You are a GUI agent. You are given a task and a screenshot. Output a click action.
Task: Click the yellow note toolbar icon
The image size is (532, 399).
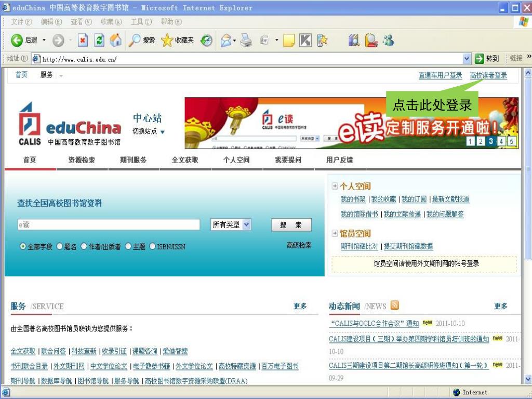289,41
